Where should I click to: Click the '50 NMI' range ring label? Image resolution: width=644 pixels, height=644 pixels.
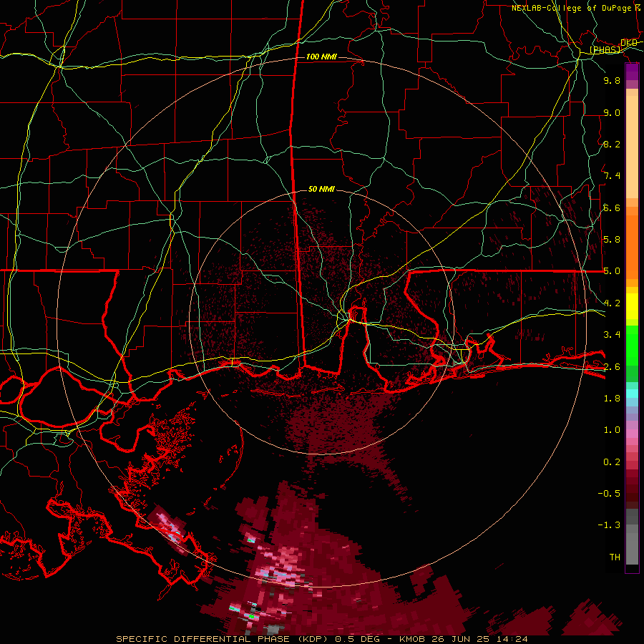[321, 189]
